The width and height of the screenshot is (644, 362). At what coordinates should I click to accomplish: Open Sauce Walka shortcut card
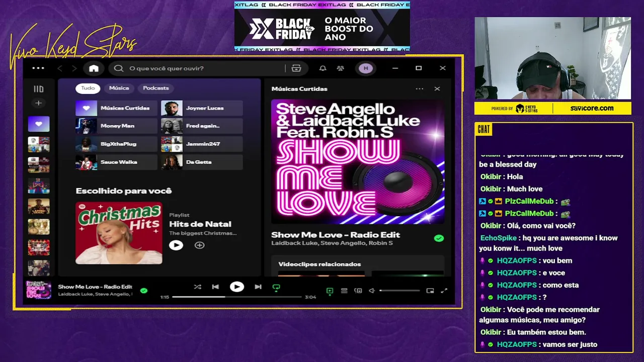116,162
